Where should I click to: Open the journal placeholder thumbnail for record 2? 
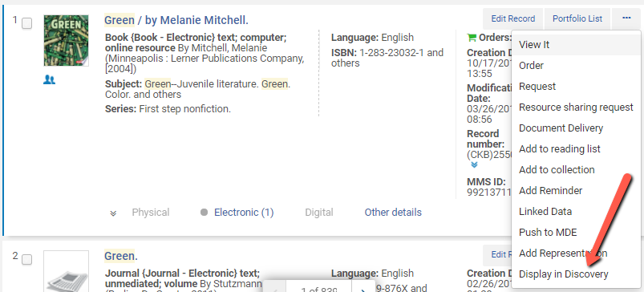66,271
